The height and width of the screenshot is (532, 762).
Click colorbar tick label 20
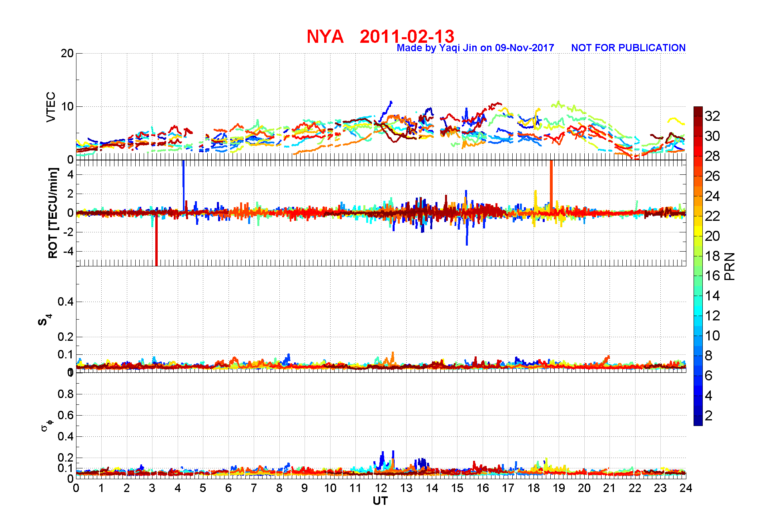(x=712, y=236)
